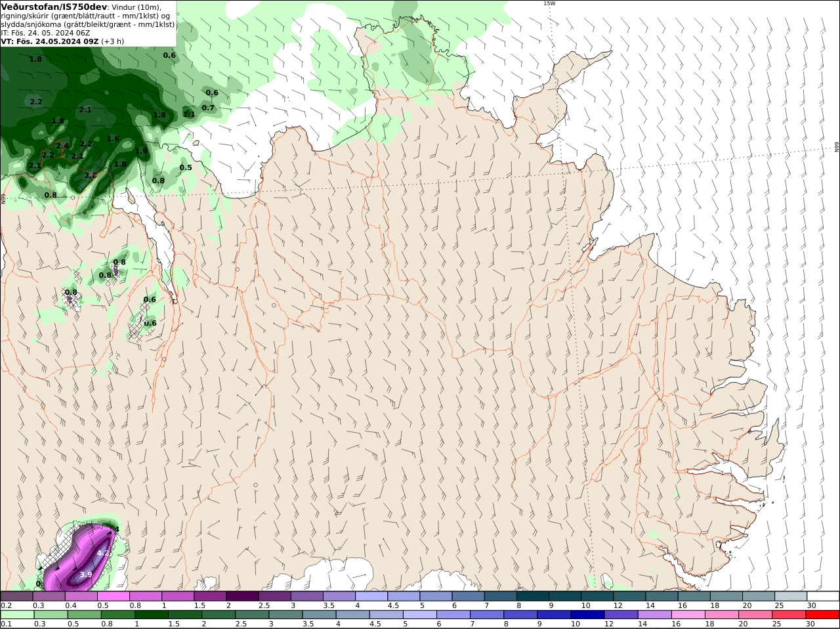Click the 0.5 rainfall value on map
Screen dimensions: 840x629
coord(186,167)
